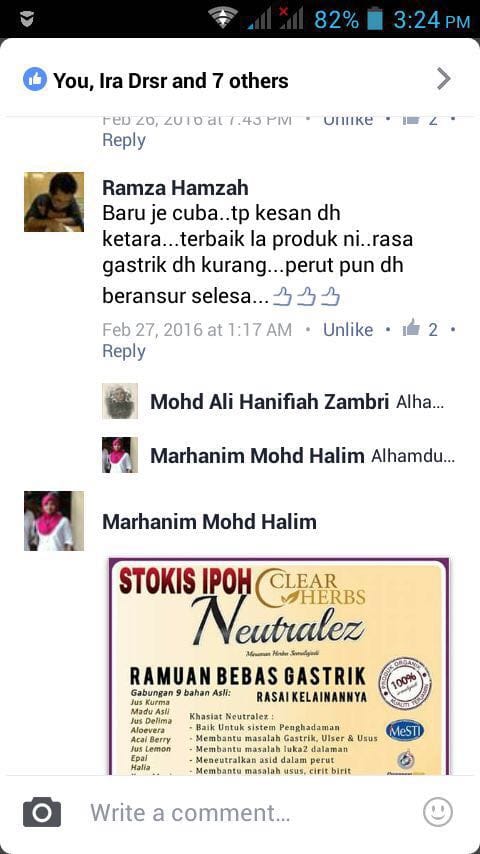Tap the blue like thumbs-up icon at top
The width and height of the screenshot is (480, 854).
click(35, 80)
